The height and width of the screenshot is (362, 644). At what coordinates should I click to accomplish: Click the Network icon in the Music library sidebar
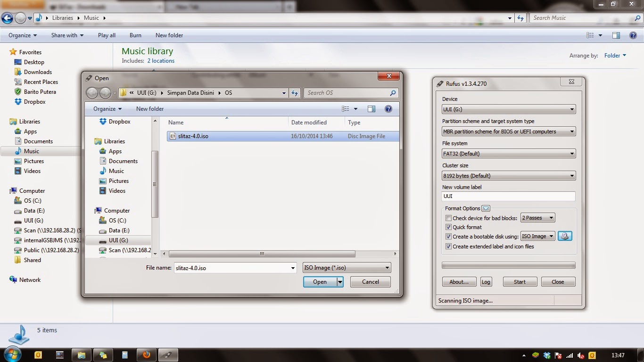point(13,280)
